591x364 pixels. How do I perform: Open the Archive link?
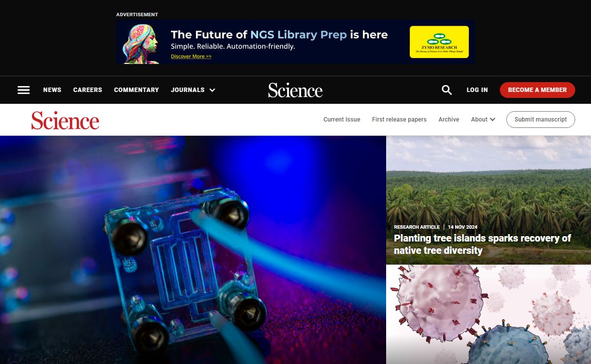coord(449,120)
